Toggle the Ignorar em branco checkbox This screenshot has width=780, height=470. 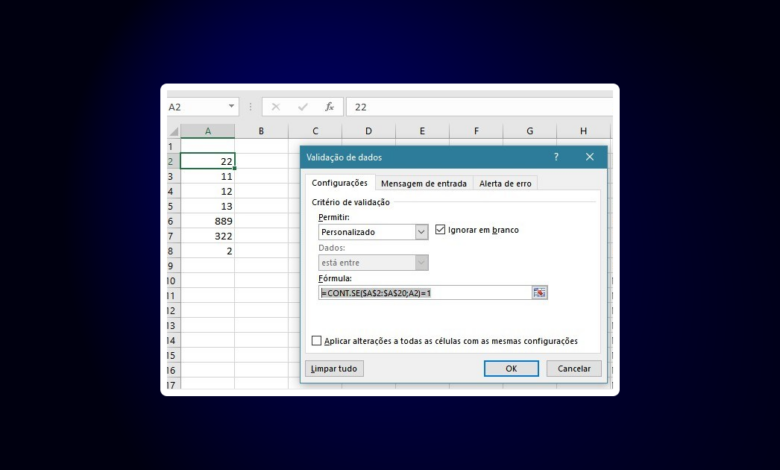pyautogui.click(x=440, y=230)
